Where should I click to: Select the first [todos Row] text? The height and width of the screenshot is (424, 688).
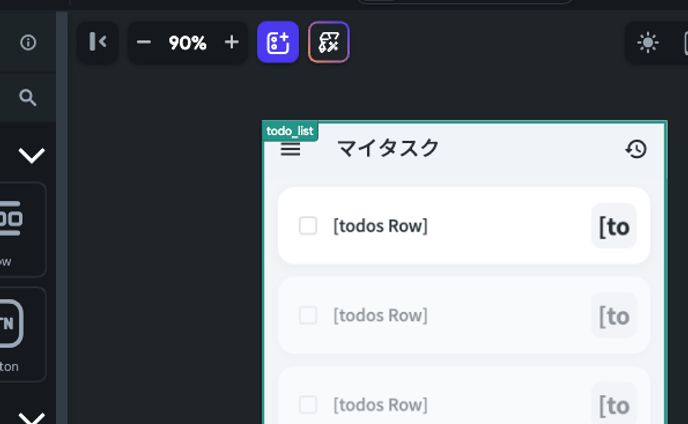click(x=380, y=226)
